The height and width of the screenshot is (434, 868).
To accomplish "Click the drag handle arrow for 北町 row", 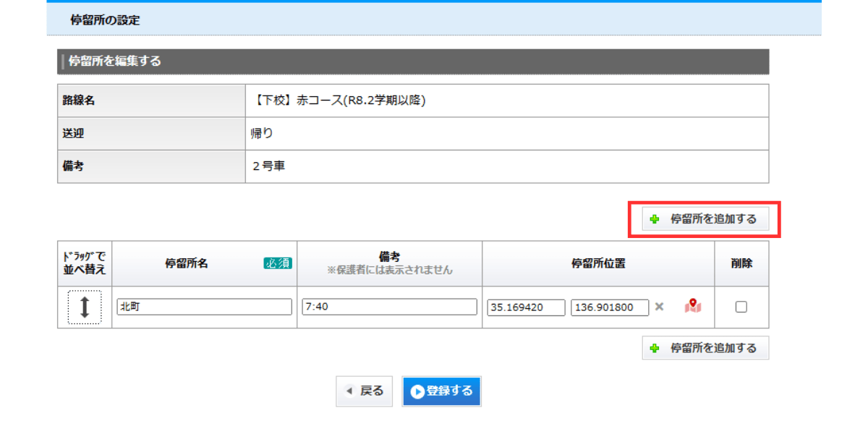I will [x=85, y=307].
